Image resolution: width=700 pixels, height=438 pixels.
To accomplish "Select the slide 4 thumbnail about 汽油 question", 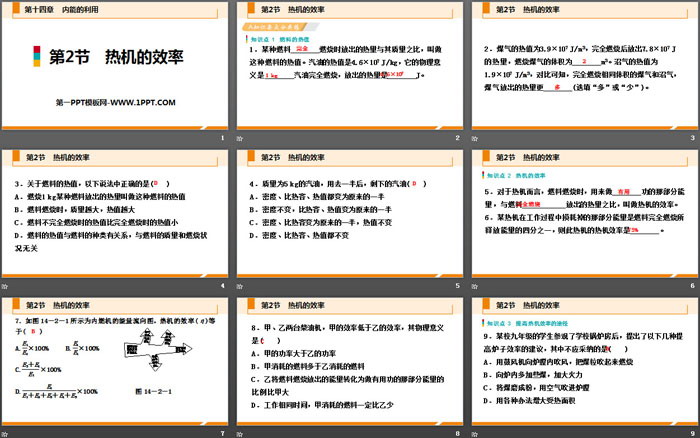I will (x=348, y=218).
